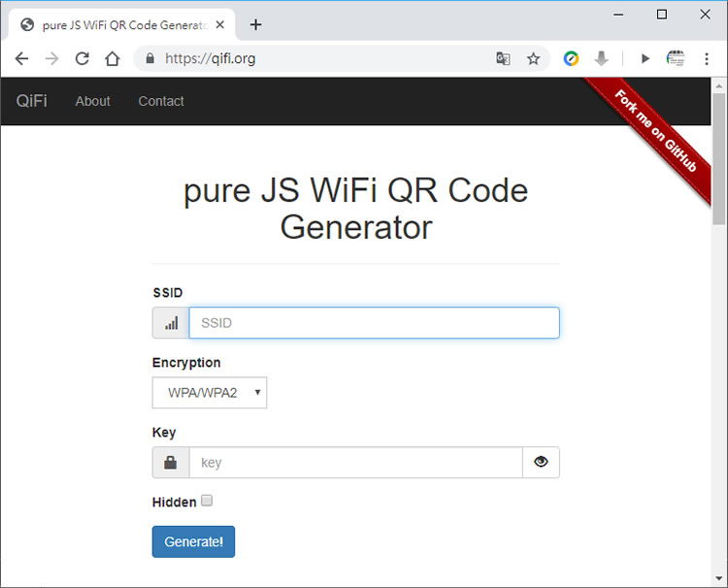Click the padlock icon beside Key

point(171,463)
